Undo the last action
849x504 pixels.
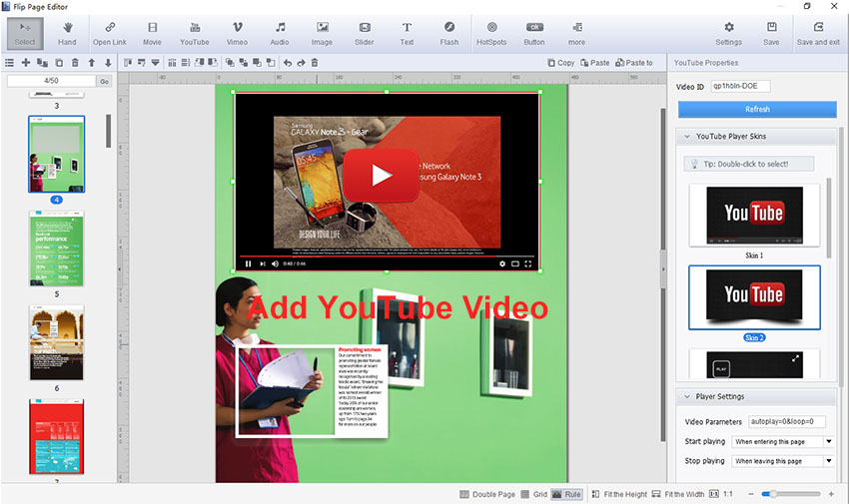(x=288, y=63)
